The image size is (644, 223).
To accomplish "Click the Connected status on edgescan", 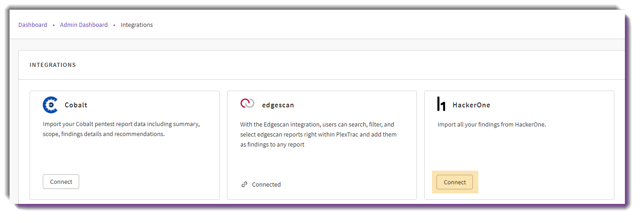I will pyautogui.click(x=266, y=184).
